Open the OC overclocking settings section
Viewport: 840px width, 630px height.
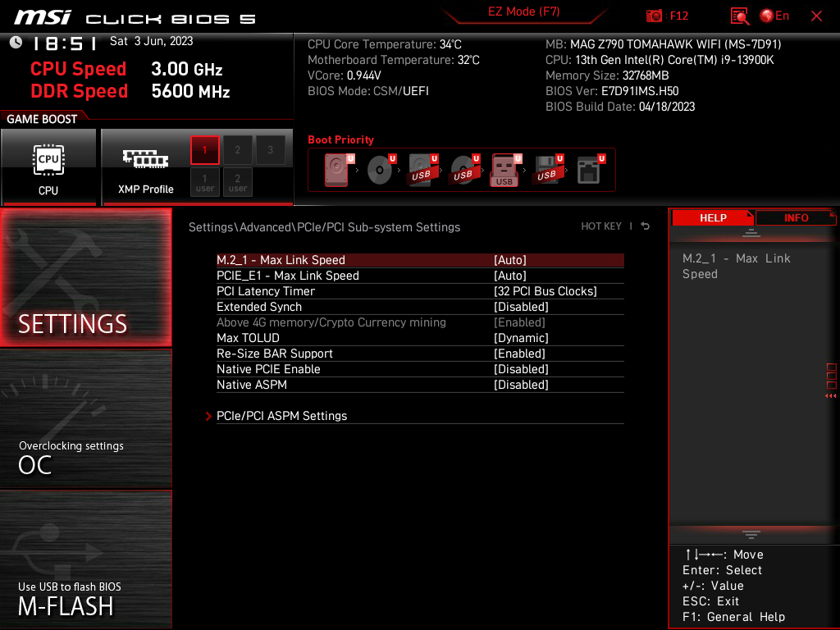tap(85, 418)
